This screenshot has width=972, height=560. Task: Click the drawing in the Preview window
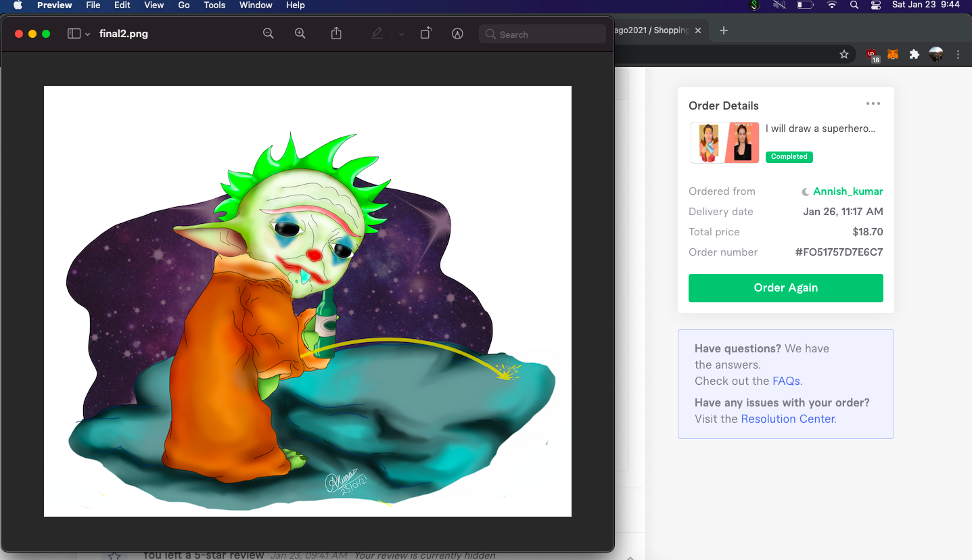(x=308, y=301)
